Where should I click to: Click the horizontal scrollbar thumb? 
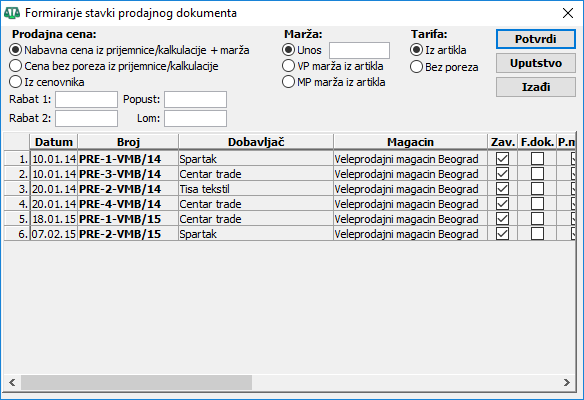click(136, 382)
